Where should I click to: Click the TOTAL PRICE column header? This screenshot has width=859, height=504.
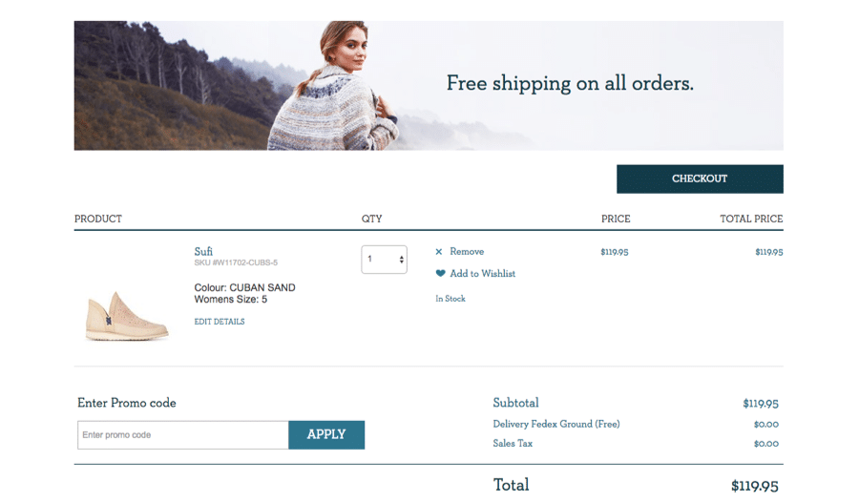[751, 219]
